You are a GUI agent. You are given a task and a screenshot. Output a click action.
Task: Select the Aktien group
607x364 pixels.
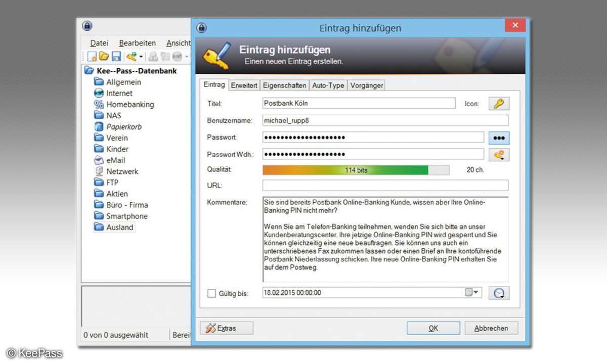(x=111, y=194)
